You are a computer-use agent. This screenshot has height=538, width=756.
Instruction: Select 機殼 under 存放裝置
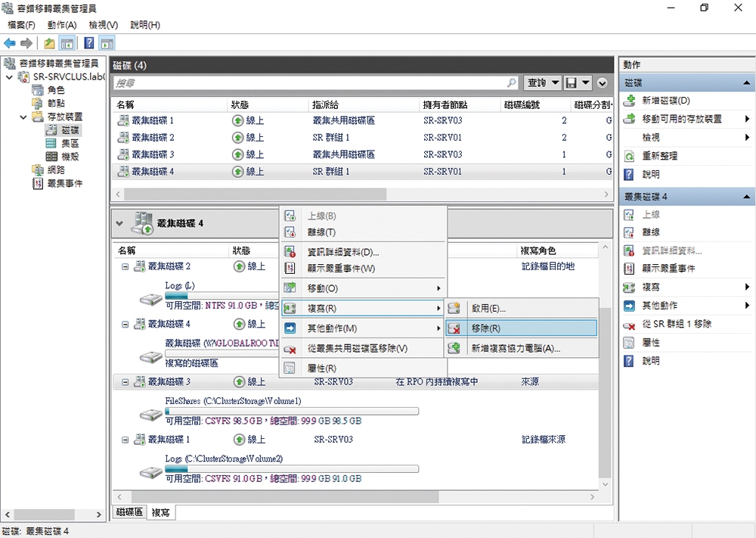tap(70, 157)
